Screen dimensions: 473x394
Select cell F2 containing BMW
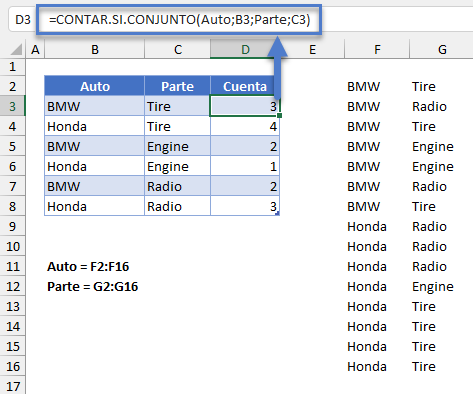point(377,86)
